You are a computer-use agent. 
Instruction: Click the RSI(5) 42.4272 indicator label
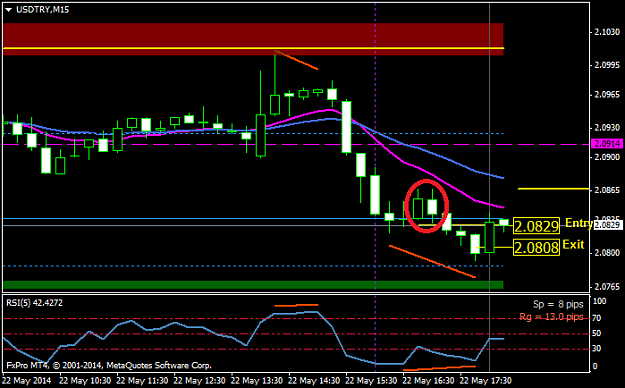(34, 303)
